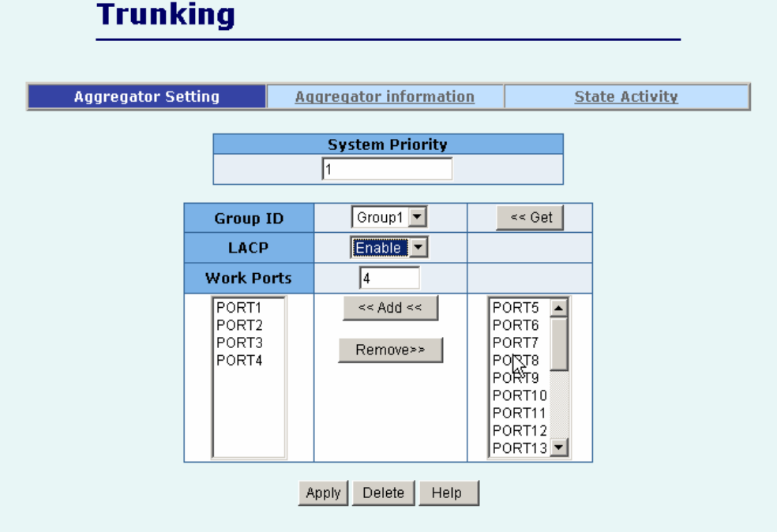Click scroll down arrow in port list

coord(559,448)
